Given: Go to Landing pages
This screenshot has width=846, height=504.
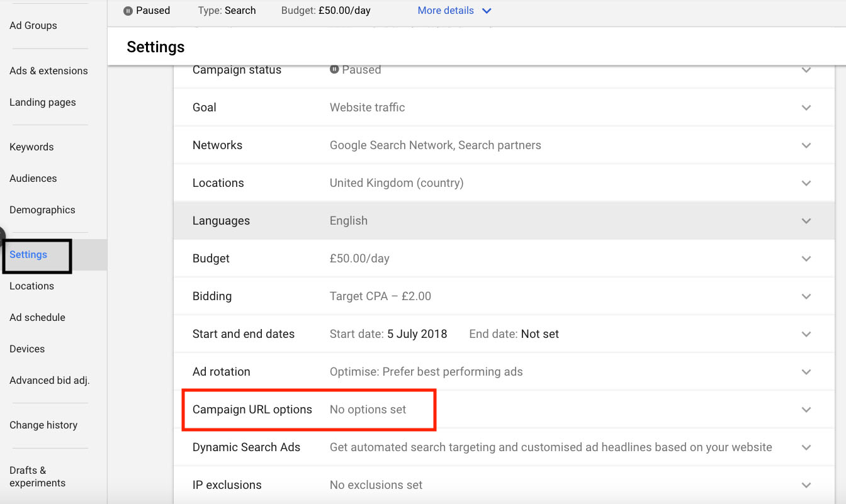Looking at the screenshot, I should tap(43, 103).
